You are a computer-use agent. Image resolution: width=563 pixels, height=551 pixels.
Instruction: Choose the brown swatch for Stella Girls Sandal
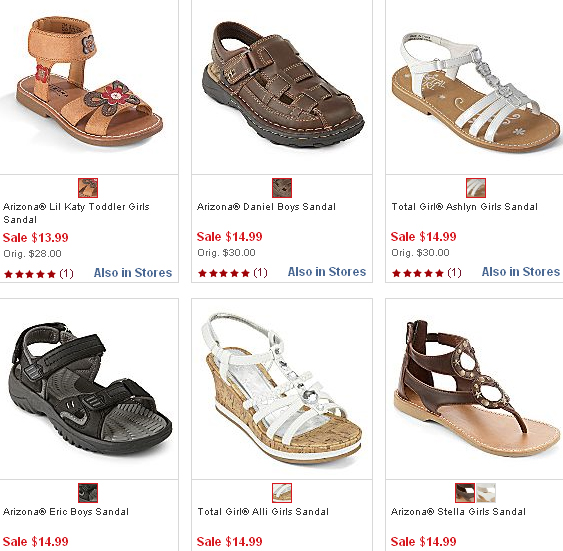coord(465,493)
